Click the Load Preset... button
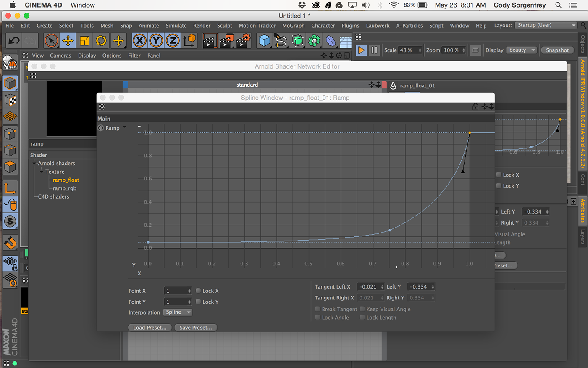This screenshot has height=368, width=588. (150, 328)
